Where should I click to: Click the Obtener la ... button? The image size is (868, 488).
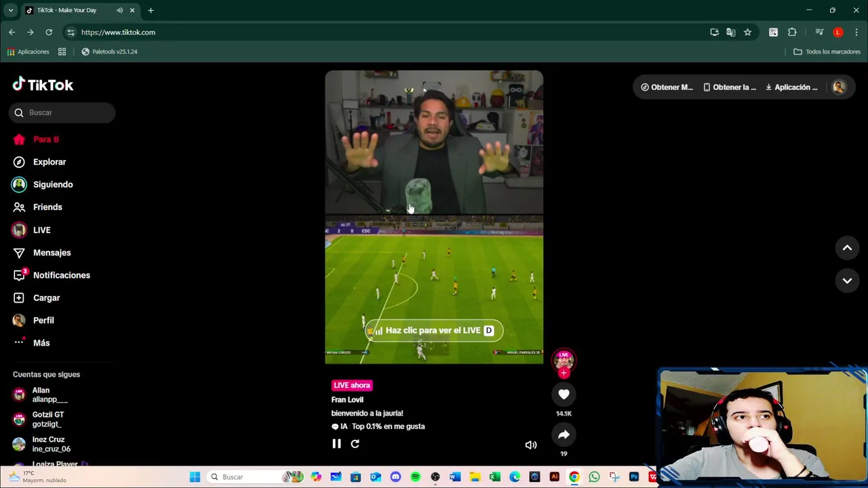tap(730, 87)
